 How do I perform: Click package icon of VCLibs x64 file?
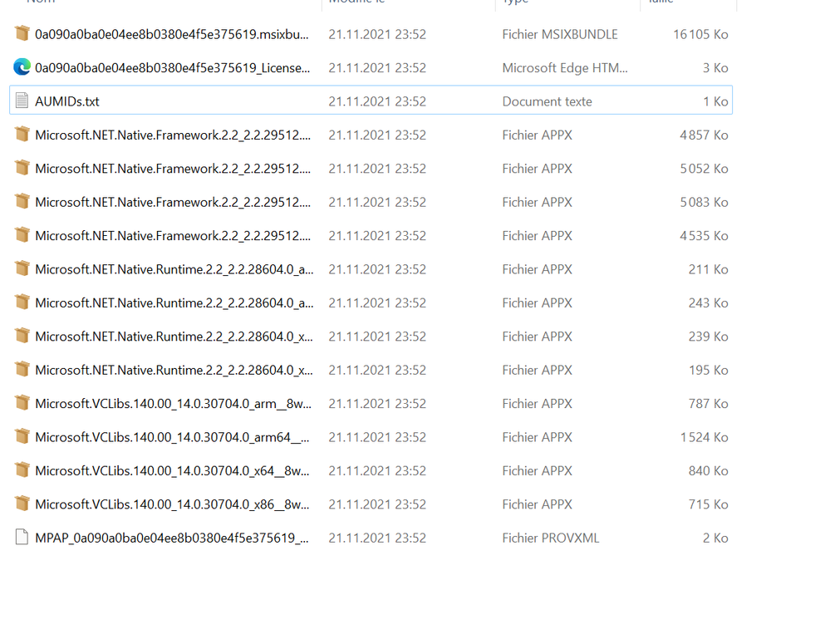pyautogui.click(x=22, y=470)
